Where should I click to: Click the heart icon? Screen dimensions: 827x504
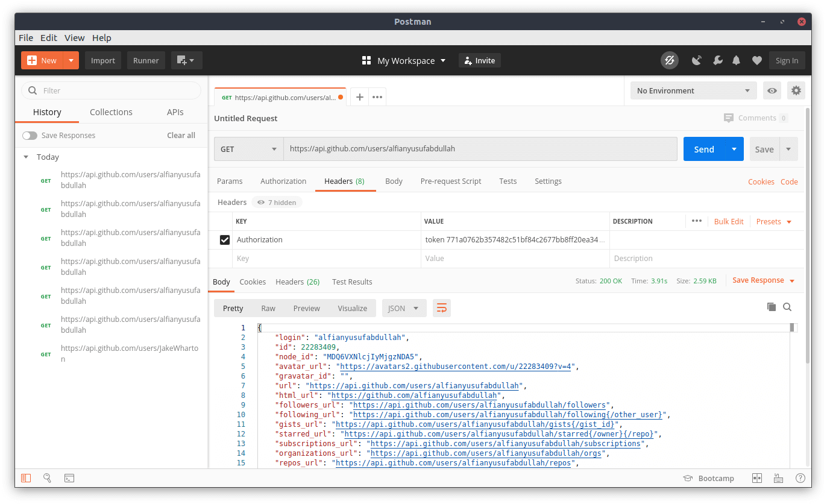pyautogui.click(x=757, y=60)
